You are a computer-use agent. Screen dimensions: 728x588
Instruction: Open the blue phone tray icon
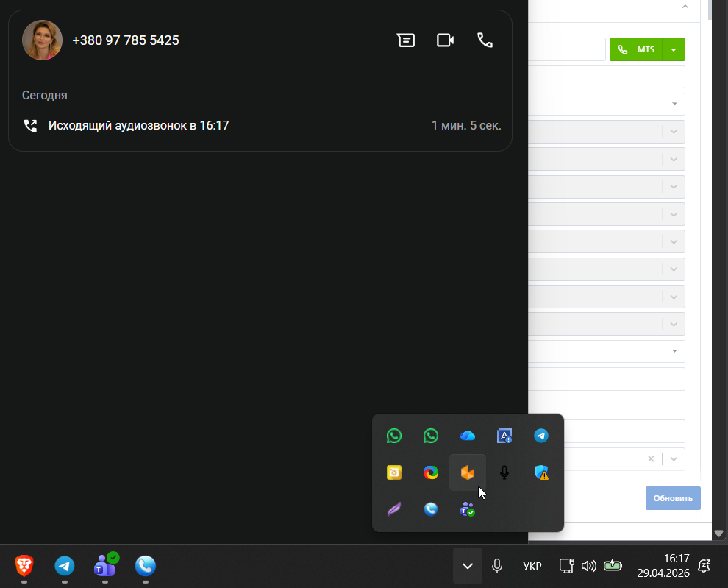pyautogui.click(x=431, y=509)
